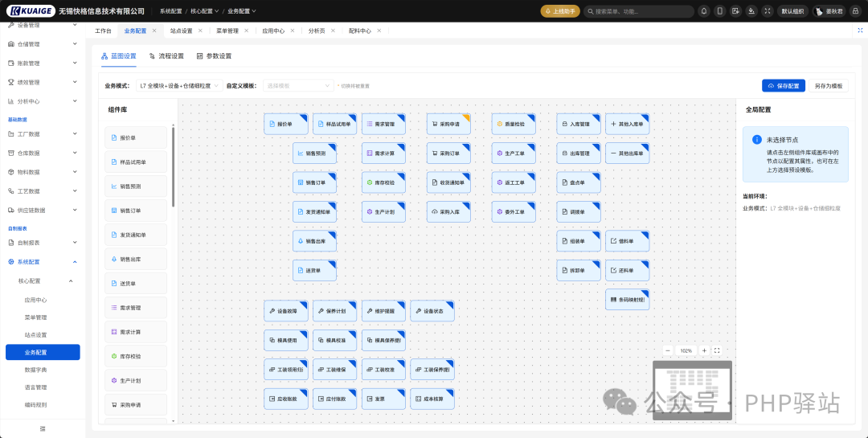
Task: Open the 业务模式 dropdown
Action: click(x=179, y=86)
